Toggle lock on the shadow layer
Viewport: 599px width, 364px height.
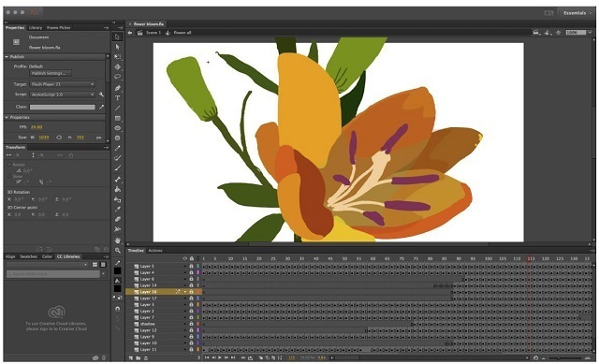click(x=191, y=324)
